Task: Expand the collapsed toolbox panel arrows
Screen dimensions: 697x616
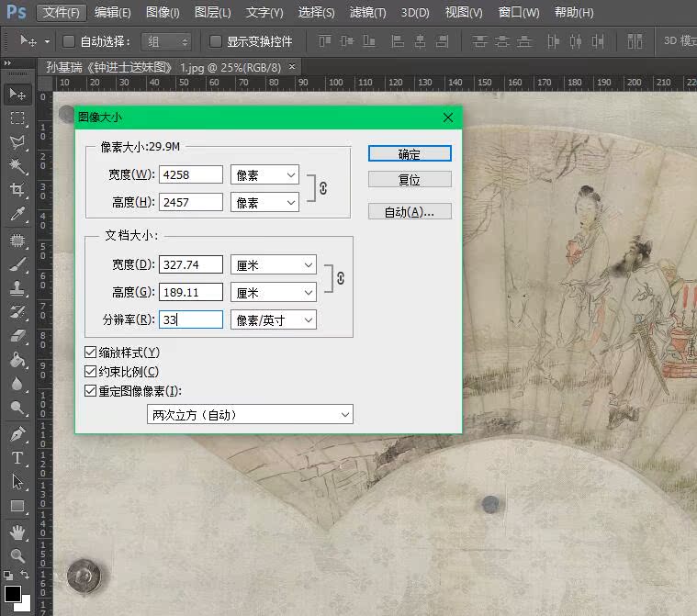Action: 7,63
